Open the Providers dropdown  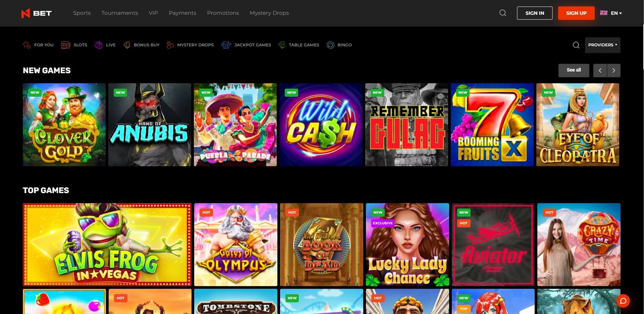602,45
